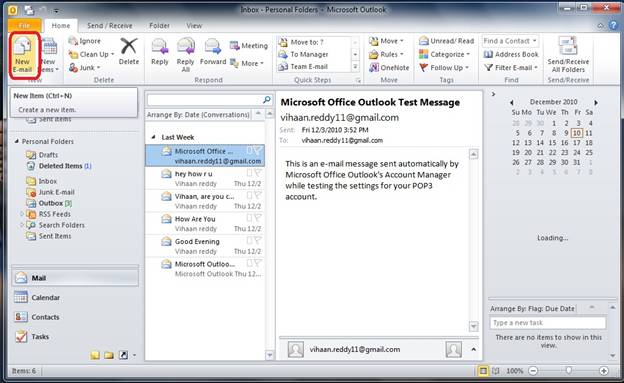Open the Clean Up dropdown
The width and height of the screenshot is (624, 383).
(x=91, y=54)
